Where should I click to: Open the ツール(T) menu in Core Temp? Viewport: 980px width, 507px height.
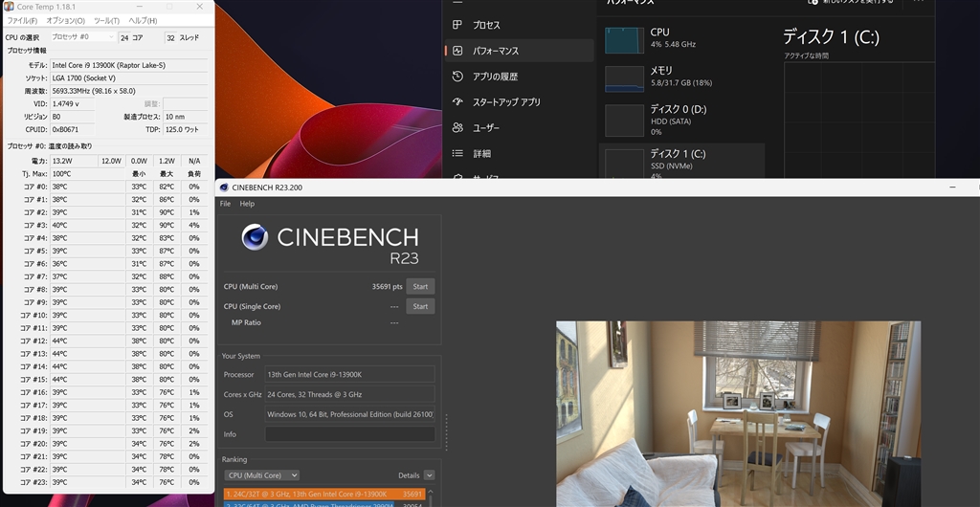(106, 21)
